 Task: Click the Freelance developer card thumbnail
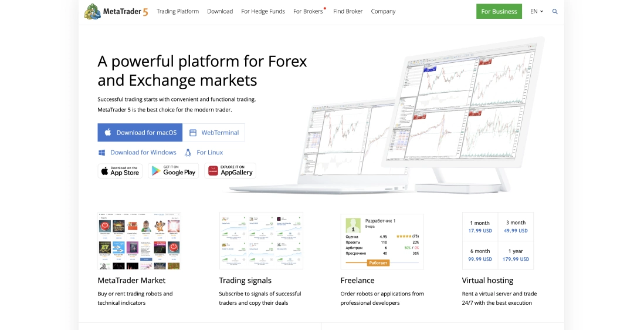coord(382,242)
